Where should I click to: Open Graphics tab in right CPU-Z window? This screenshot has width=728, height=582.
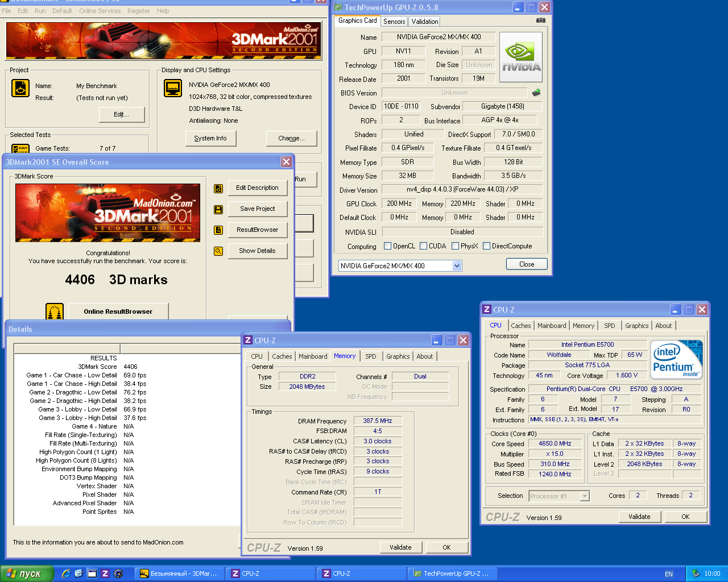637,326
